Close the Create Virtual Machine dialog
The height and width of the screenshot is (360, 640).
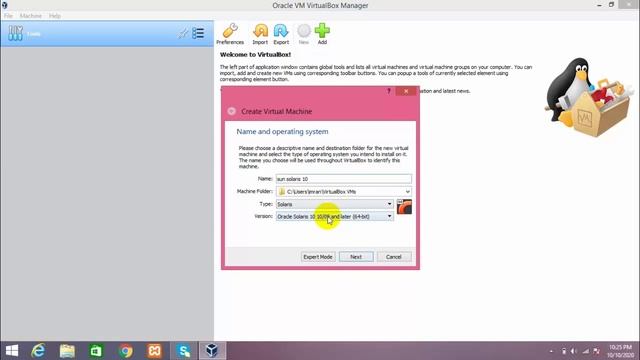pyautogui.click(x=406, y=91)
